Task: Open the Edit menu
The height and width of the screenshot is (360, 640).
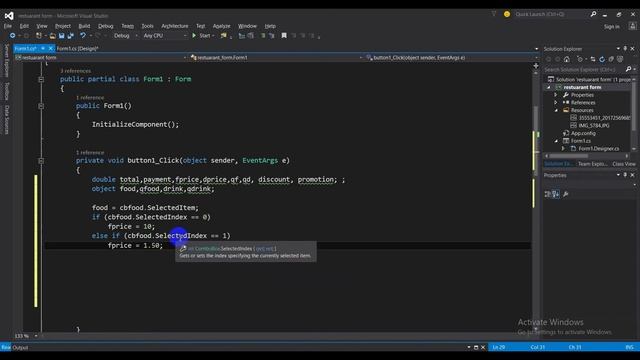Action: pos(24,26)
